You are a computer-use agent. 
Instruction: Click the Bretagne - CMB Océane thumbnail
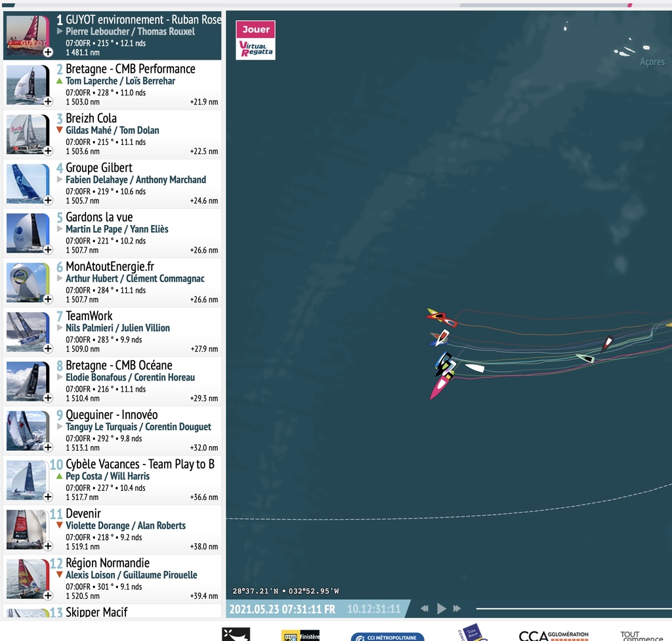click(x=28, y=381)
